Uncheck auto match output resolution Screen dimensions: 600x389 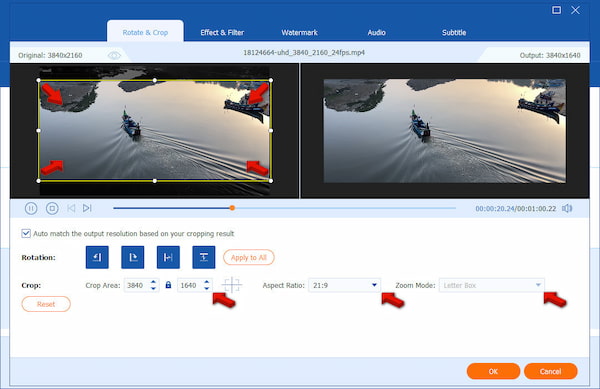[26, 233]
